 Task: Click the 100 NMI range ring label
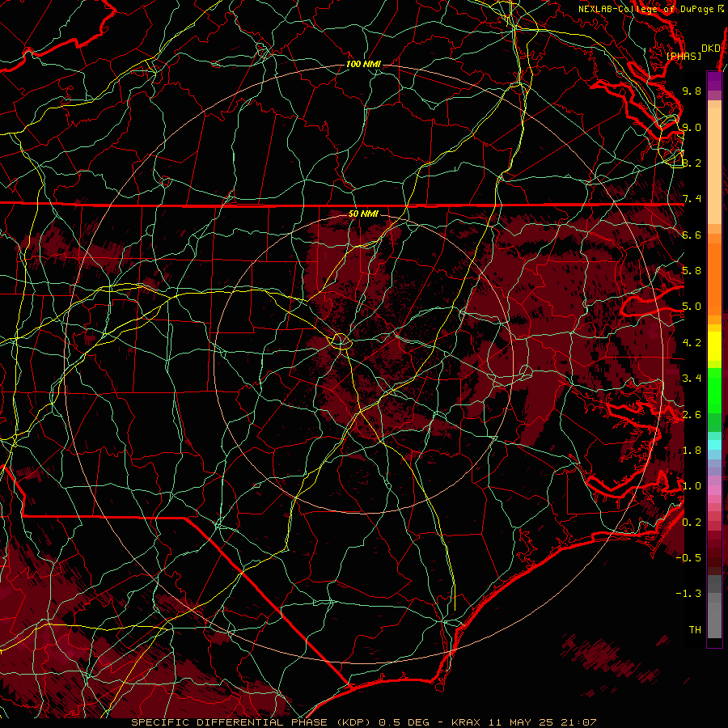(x=363, y=64)
